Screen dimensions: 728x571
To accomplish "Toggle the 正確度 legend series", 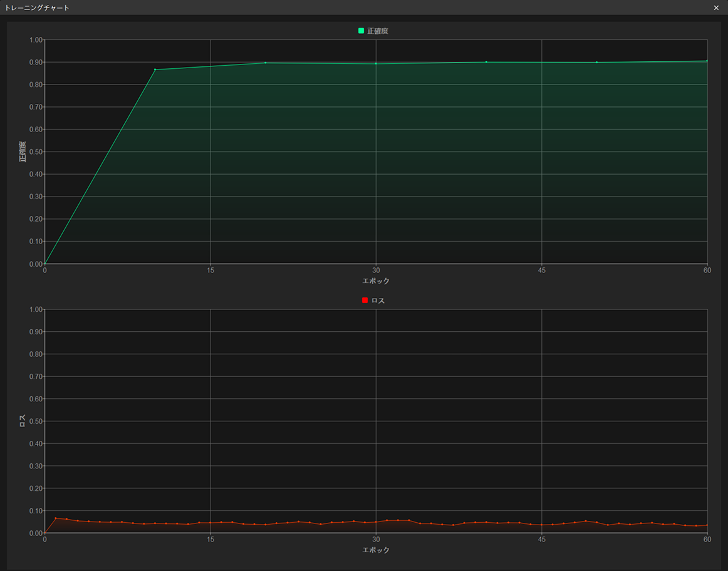I will [x=373, y=31].
